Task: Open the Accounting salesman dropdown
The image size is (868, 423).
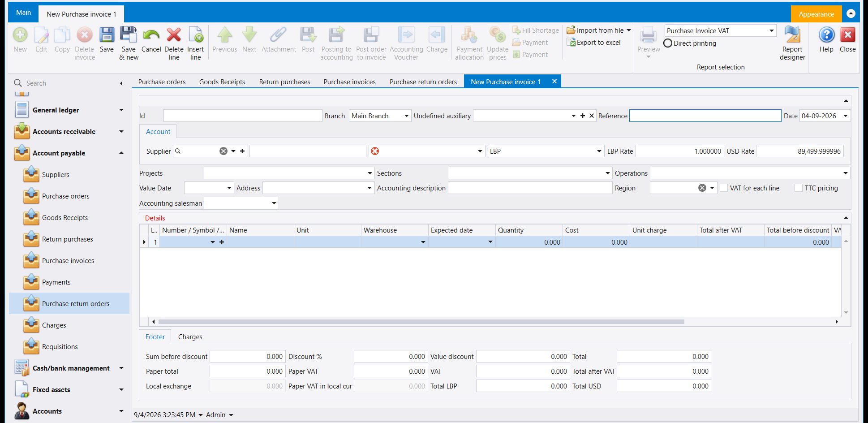Action: (x=274, y=203)
